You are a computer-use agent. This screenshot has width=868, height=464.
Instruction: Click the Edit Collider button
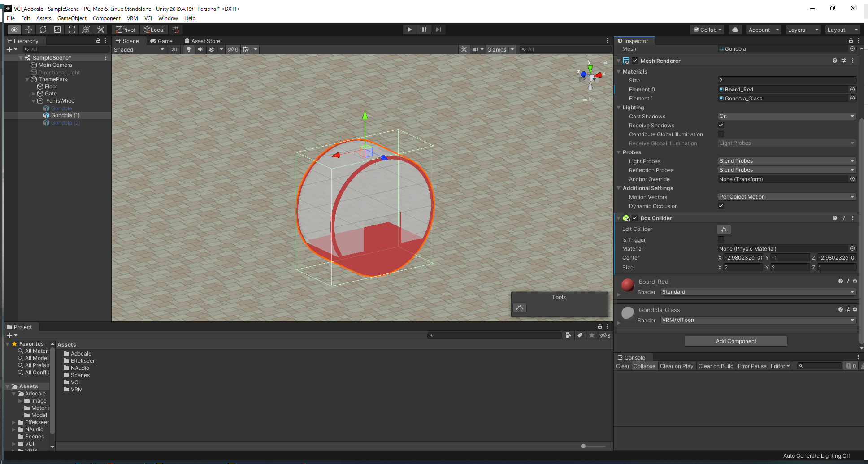coord(724,230)
